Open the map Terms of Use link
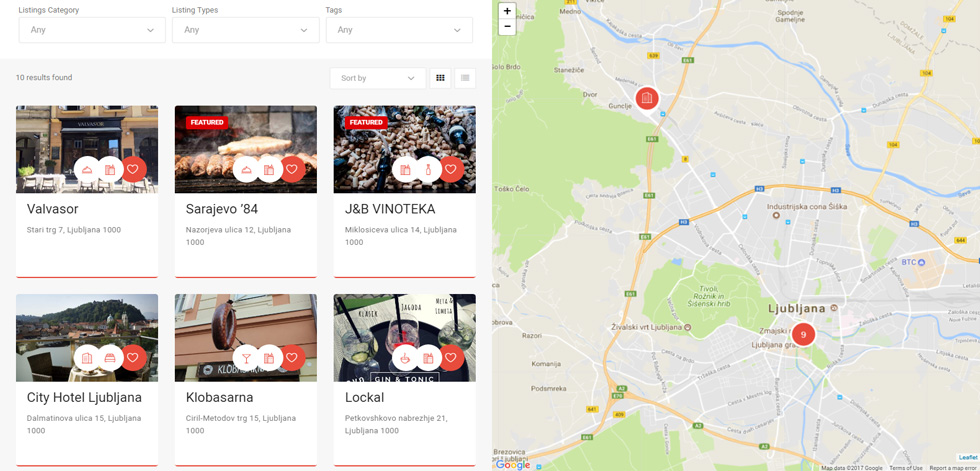980x471 pixels. pos(908,468)
